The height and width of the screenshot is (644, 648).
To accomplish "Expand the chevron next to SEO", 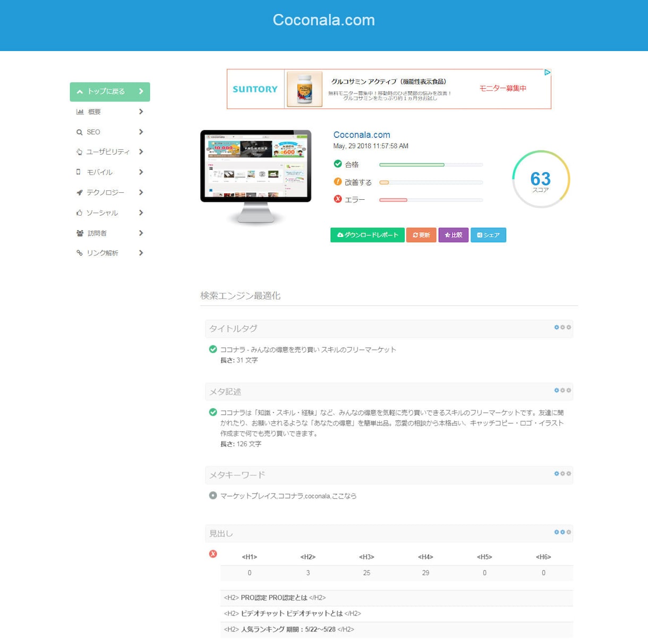I will [141, 132].
